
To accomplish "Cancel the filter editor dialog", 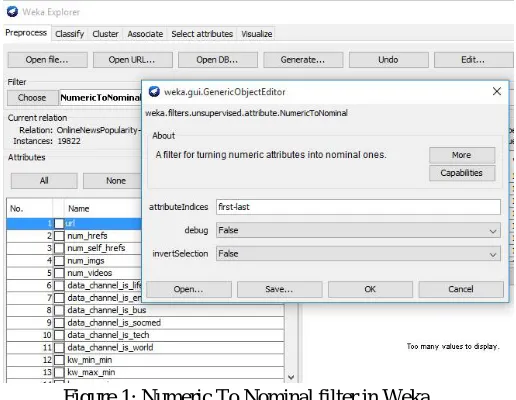I will [x=461, y=289].
